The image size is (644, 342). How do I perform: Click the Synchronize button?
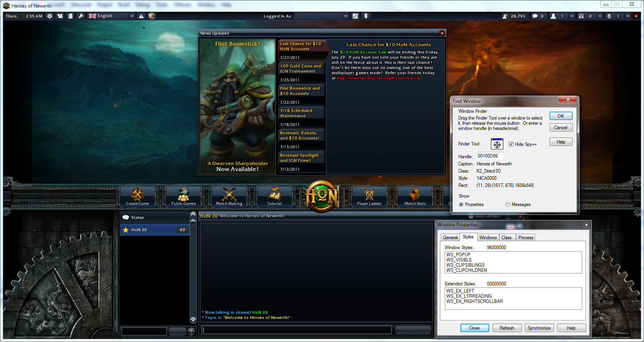pos(539,328)
